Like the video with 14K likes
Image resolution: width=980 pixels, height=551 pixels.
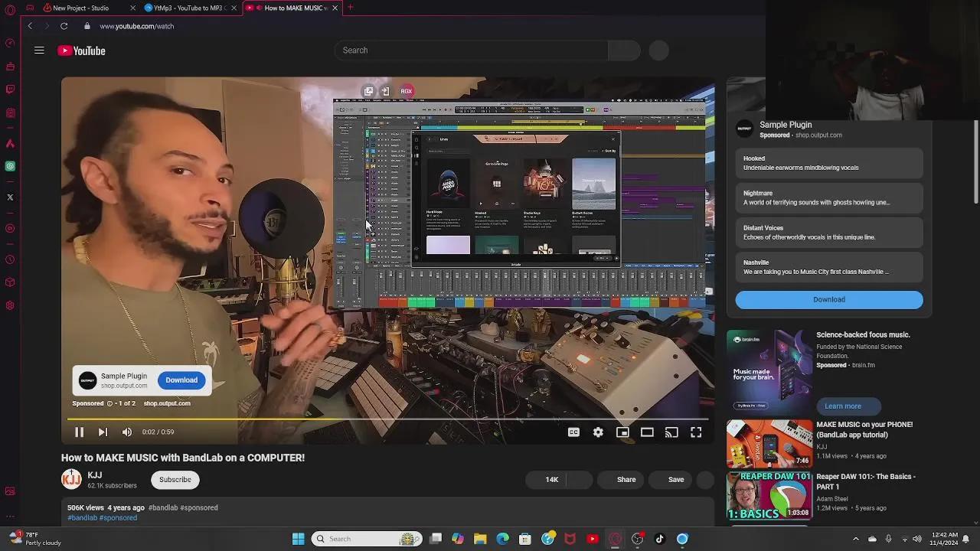click(x=544, y=480)
